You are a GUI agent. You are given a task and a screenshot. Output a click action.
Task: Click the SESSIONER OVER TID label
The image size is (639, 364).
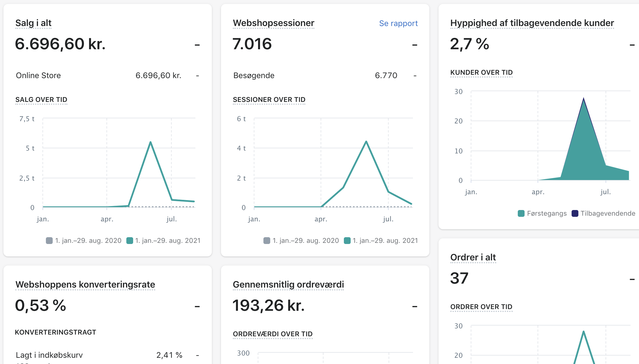pyautogui.click(x=269, y=100)
